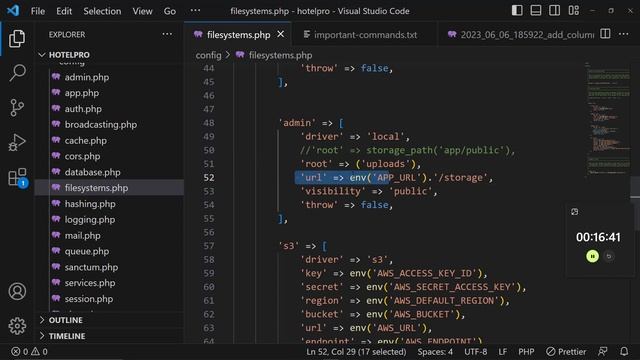Screen dimensions: 640x360
Task: Open Source Control view
Action: point(17,108)
